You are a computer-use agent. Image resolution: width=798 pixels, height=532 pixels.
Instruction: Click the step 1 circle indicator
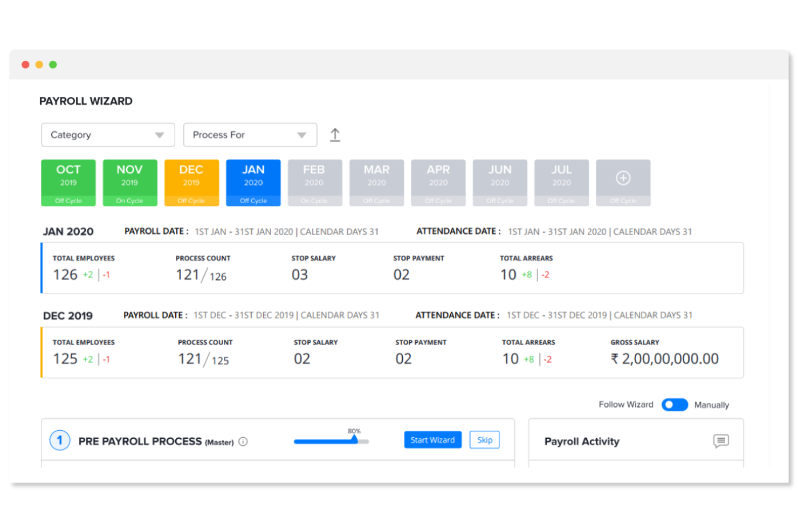(x=60, y=440)
